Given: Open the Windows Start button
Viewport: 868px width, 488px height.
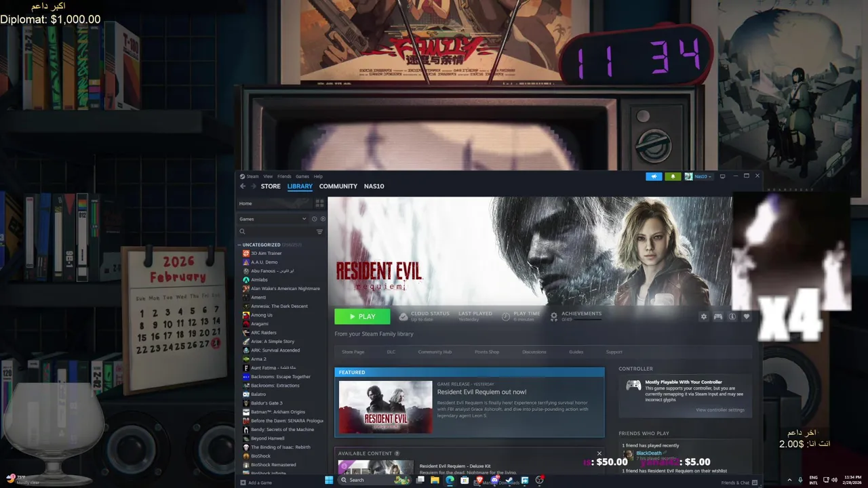Looking at the screenshot, I should click(x=329, y=480).
